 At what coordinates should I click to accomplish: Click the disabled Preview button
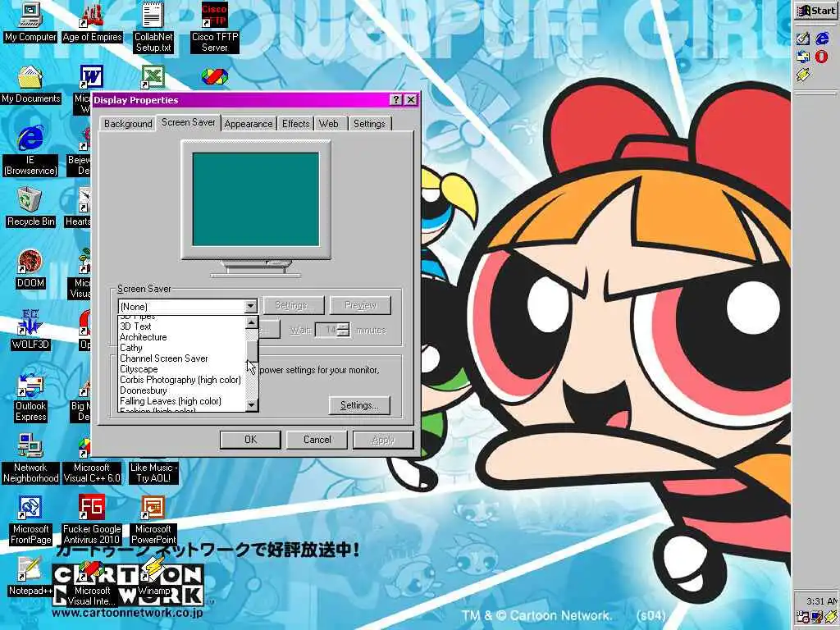point(360,305)
